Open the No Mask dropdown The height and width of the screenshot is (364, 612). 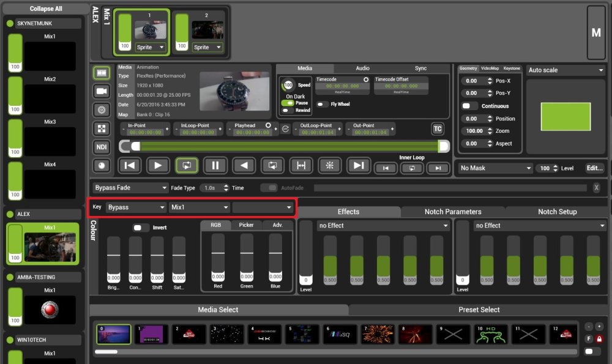pyautogui.click(x=496, y=168)
